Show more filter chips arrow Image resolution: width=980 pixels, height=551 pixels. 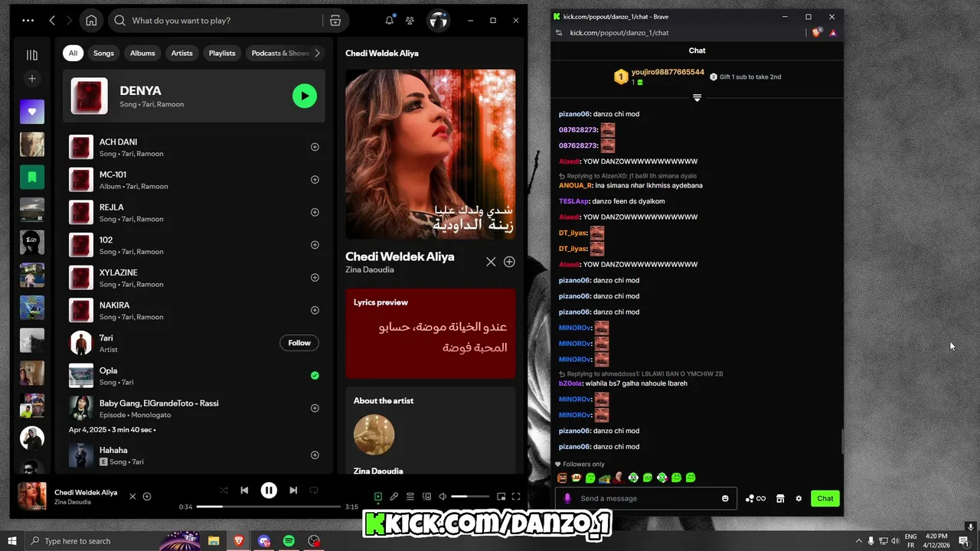tap(318, 53)
